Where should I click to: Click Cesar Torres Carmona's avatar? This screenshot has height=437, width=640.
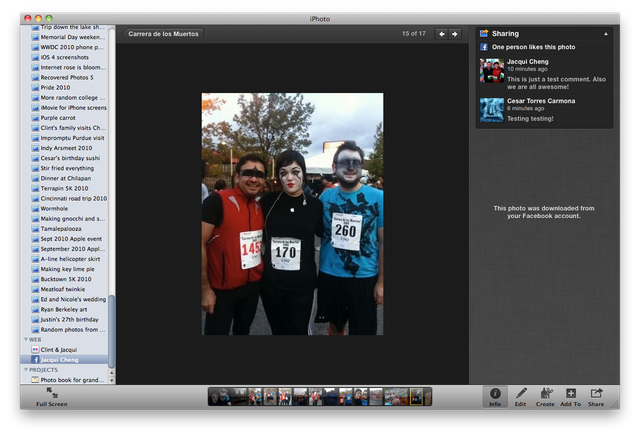[492, 110]
